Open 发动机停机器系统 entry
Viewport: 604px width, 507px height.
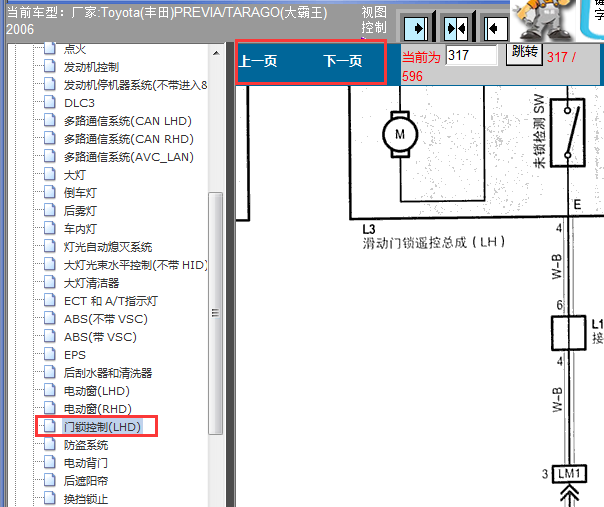[135, 85]
